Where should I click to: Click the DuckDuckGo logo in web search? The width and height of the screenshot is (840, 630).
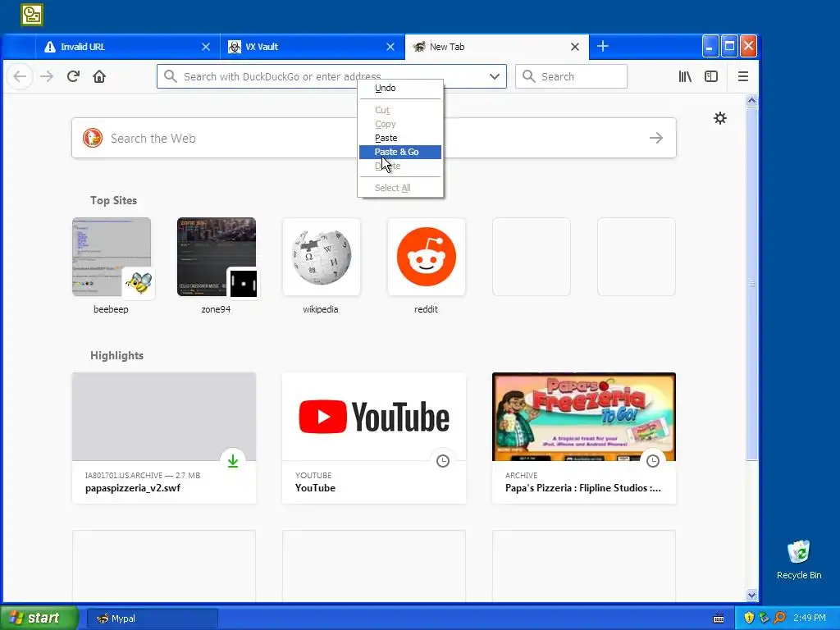pyautogui.click(x=93, y=138)
